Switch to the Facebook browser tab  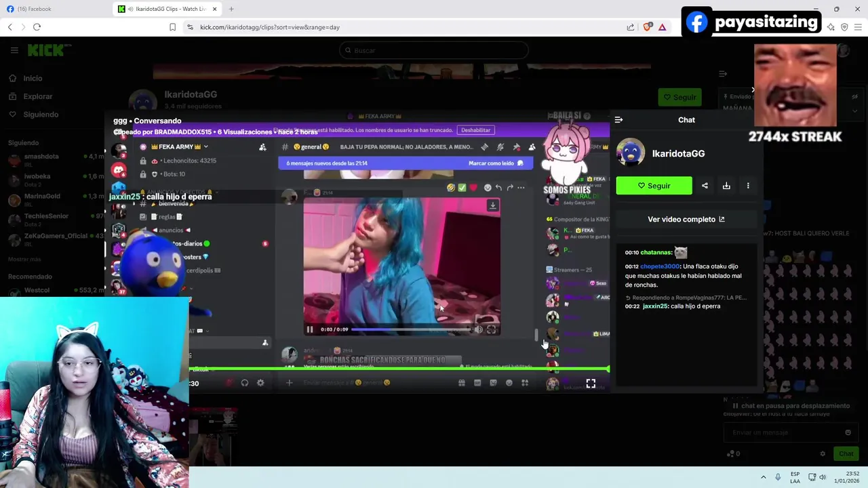tap(54, 9)
